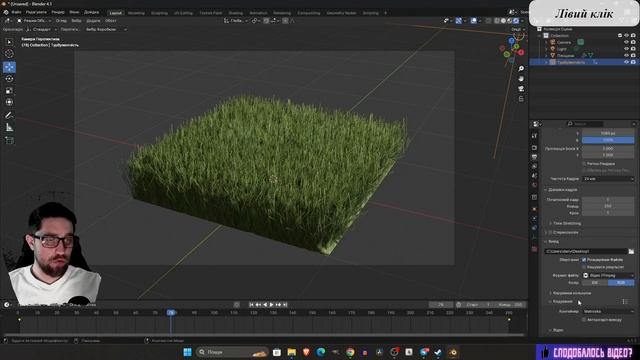640x360 pixels.
Task: Open the Output properties tab icon
Action: [x=534, y=157]
